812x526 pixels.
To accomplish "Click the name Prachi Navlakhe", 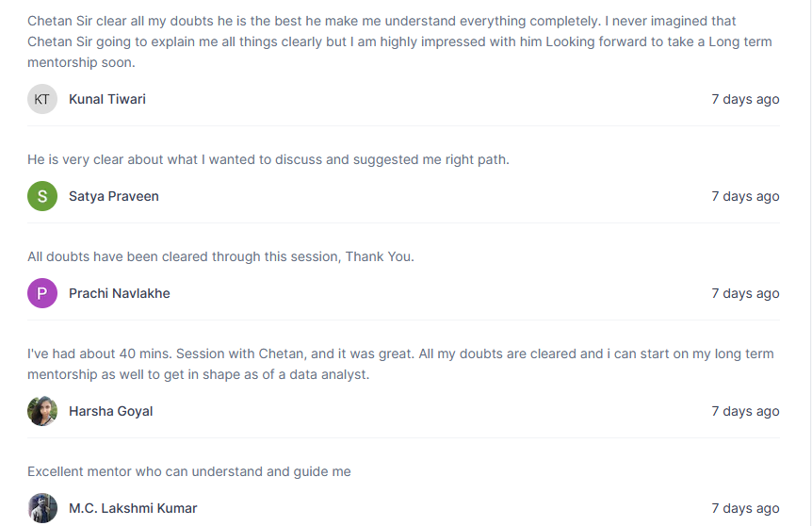I will tap(120, 293).
